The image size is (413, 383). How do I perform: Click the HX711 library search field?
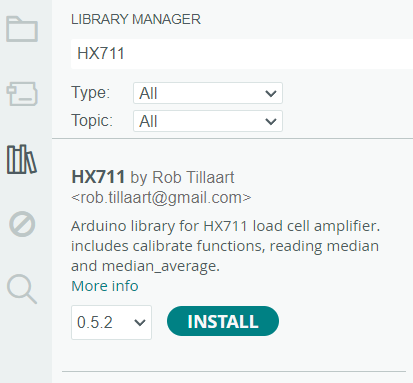point(242,54)
